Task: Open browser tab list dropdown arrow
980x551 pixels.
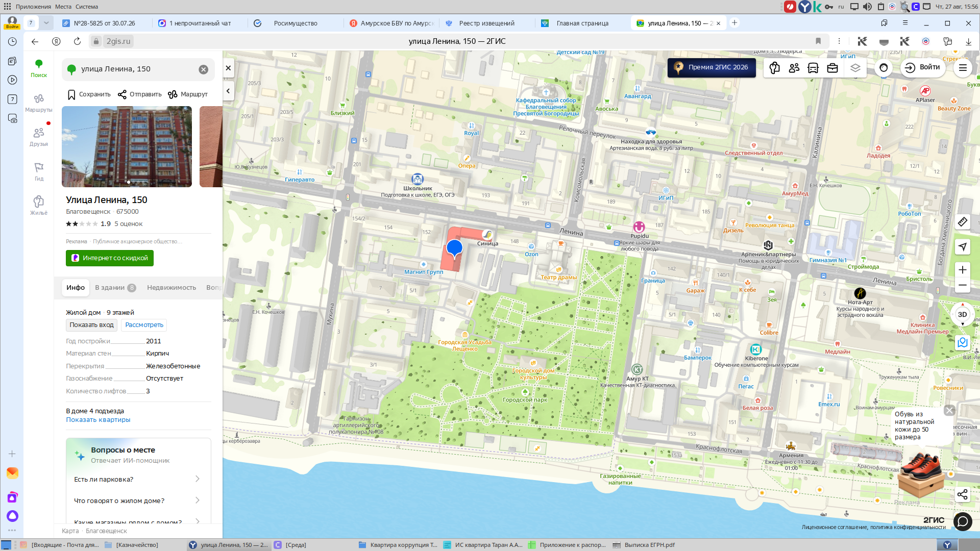Action: [46, 23]
